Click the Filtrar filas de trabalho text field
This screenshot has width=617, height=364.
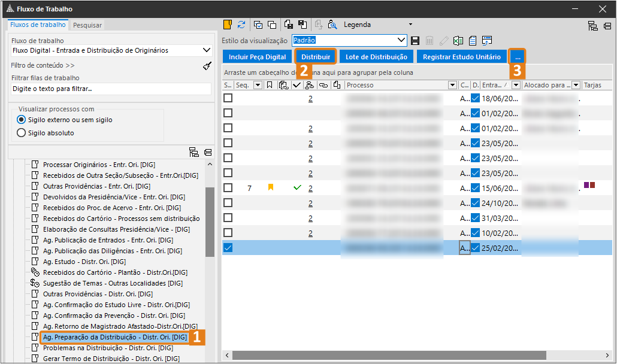point(111,89)
